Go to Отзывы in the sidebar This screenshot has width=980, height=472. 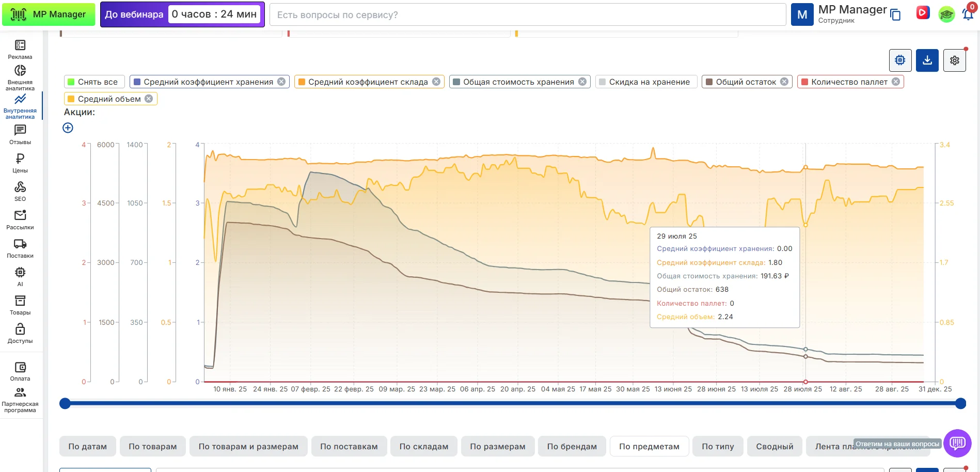click(20, 134)
